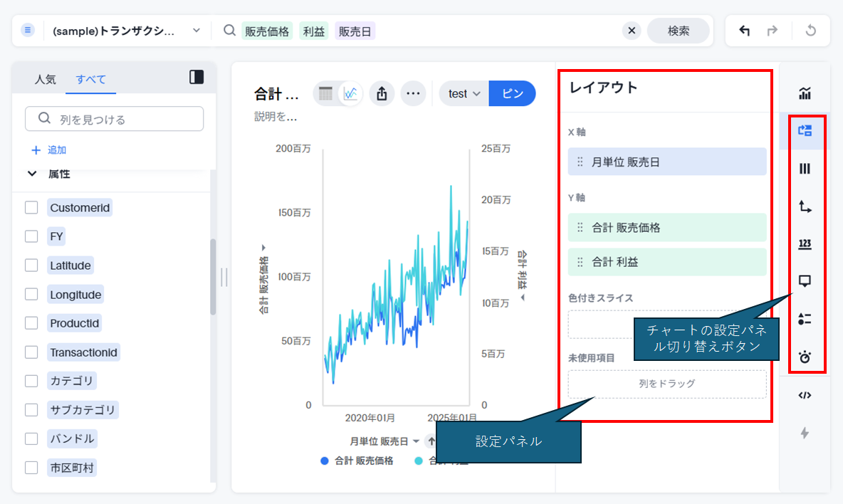Clear the search bar with the X button

[x=631, y=31]
